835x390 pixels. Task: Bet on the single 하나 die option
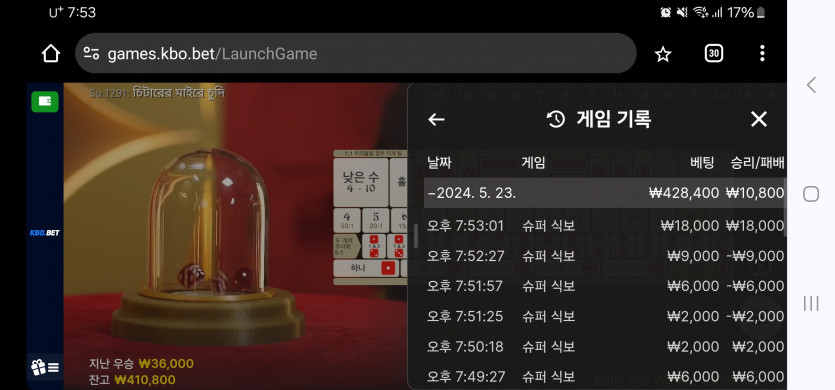point(366,267)
